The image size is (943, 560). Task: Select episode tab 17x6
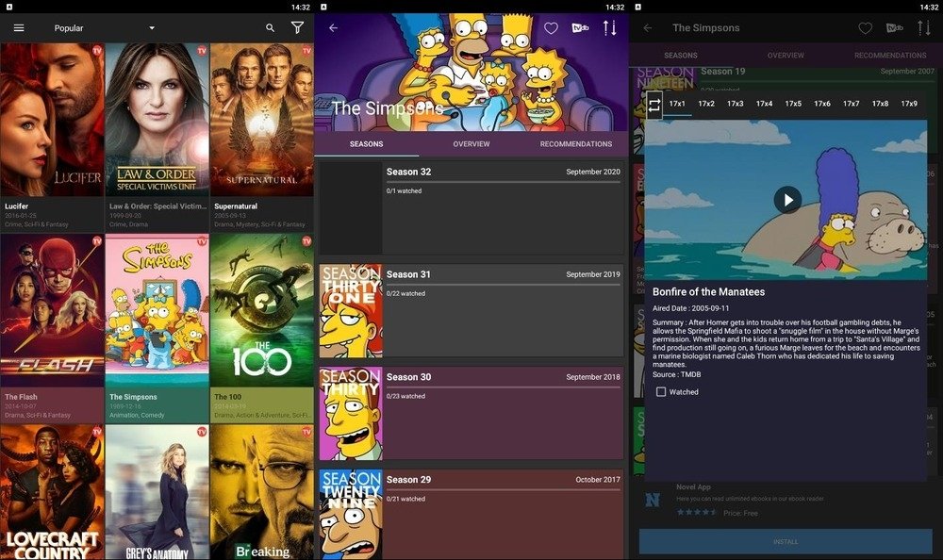822,104
